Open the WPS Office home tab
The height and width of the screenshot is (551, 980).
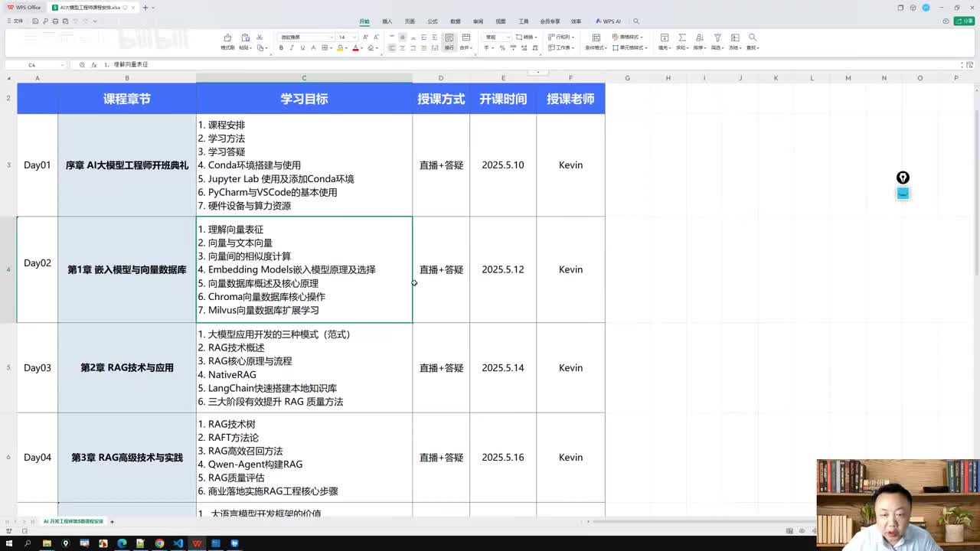24,7
